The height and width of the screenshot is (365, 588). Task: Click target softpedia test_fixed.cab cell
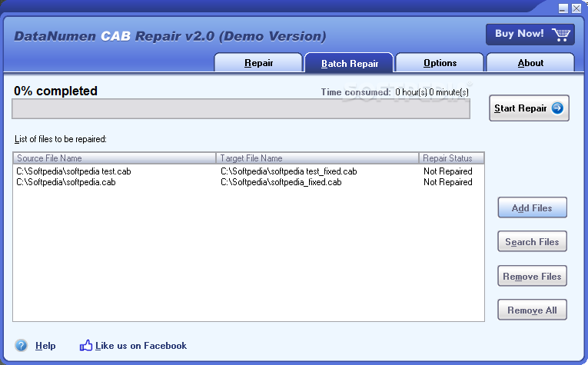pos(289,171)
